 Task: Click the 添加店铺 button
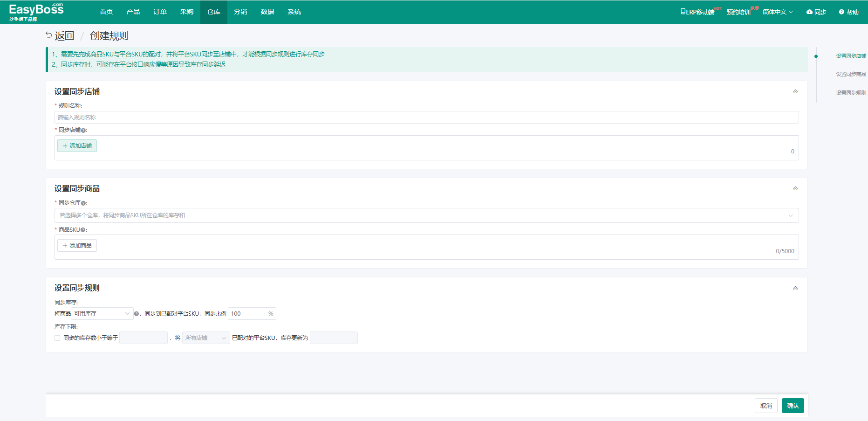(77, 146)
